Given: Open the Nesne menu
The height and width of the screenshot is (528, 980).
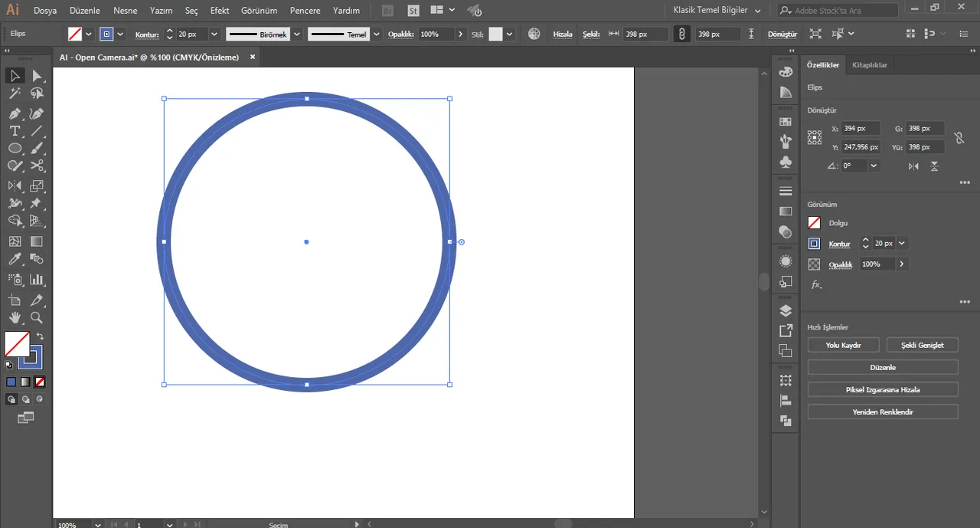Looking at the screenshot, I should coord(126,11).
